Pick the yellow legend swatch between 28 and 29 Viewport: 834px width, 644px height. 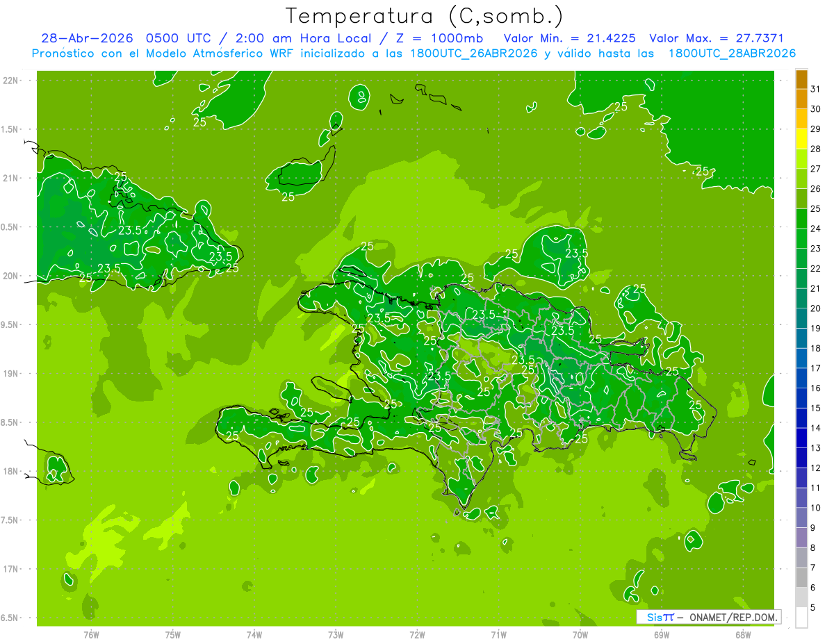(801, 139)
